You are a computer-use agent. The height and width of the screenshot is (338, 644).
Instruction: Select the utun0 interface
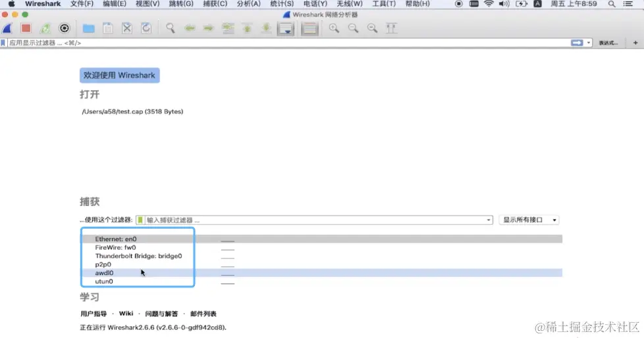[321, 281]
